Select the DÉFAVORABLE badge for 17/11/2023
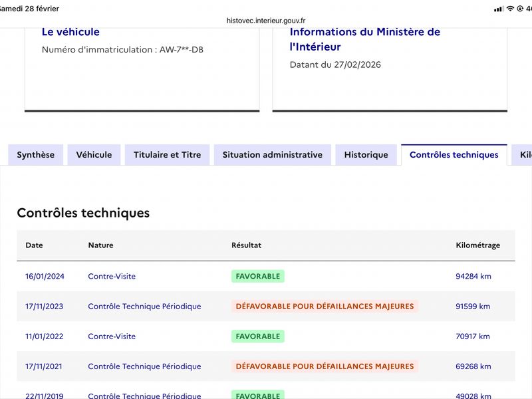 coord(325,307)
